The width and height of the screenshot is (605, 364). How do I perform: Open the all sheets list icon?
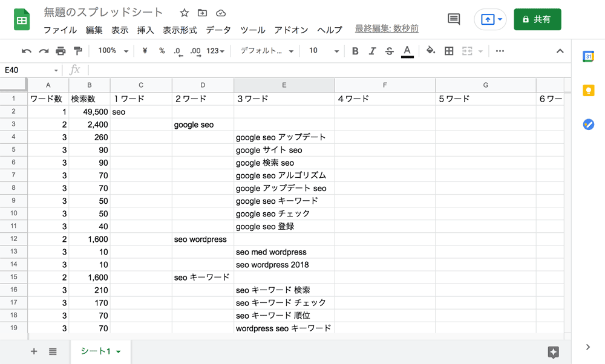click(x=53, y=351)
